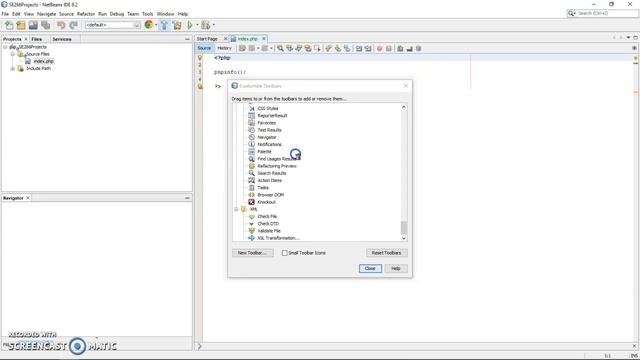Click the New File toolbar icon
640x360 pixels.
click(9, 25)
